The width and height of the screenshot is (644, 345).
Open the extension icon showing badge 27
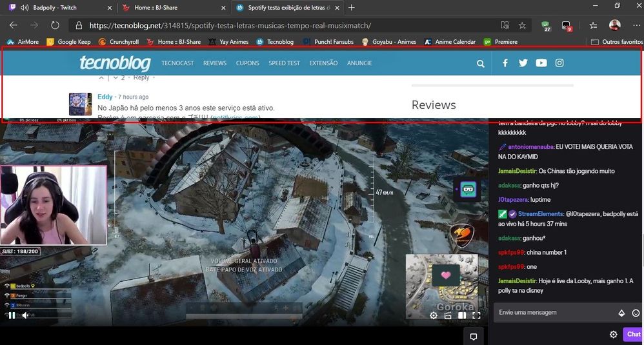tap(545, 26)
